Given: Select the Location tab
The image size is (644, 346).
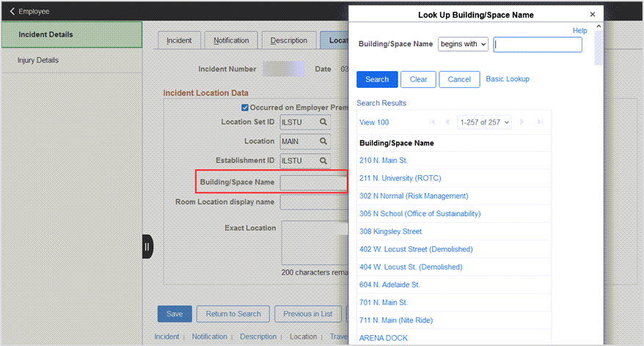Looking at the screenshot, I should coord(334,40).
